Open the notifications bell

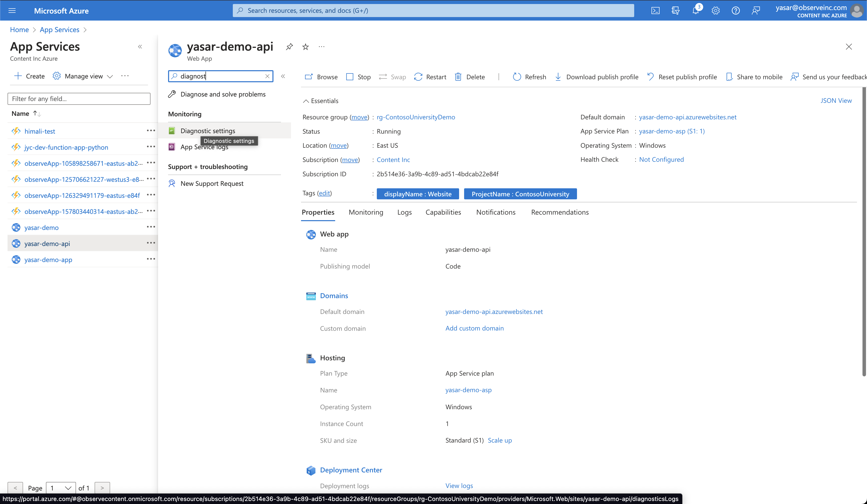695,11
